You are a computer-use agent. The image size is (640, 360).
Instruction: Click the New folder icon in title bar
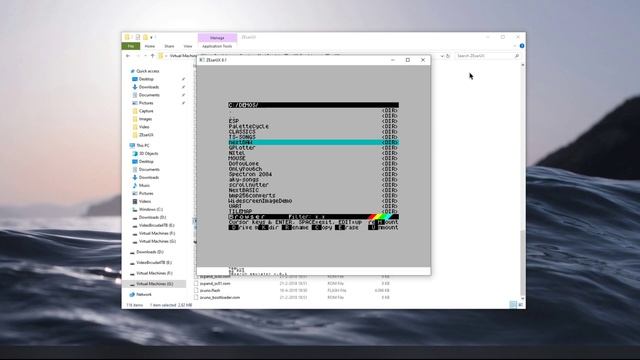point(145,37)
